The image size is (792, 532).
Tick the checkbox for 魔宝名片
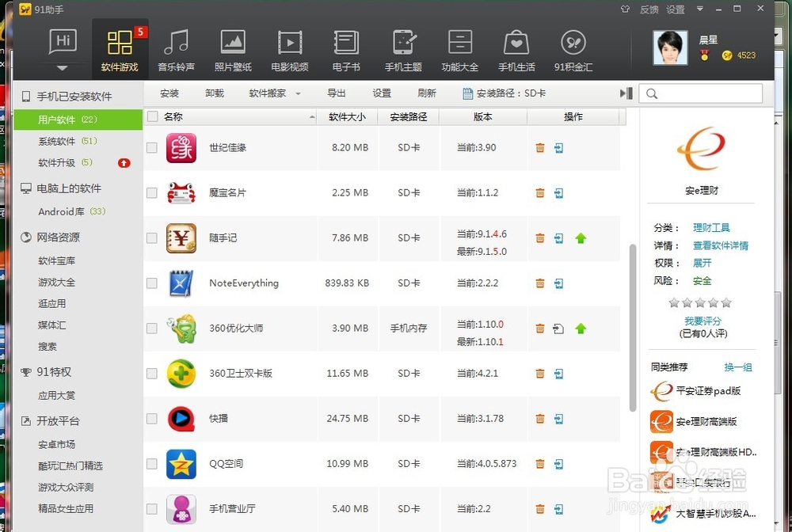click(151, 193)
